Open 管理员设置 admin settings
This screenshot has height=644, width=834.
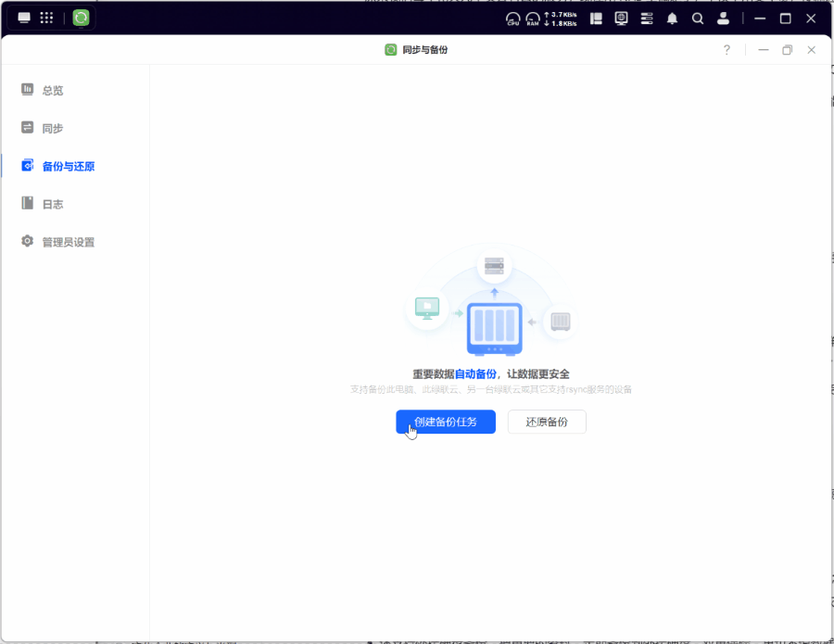[68, 242]
